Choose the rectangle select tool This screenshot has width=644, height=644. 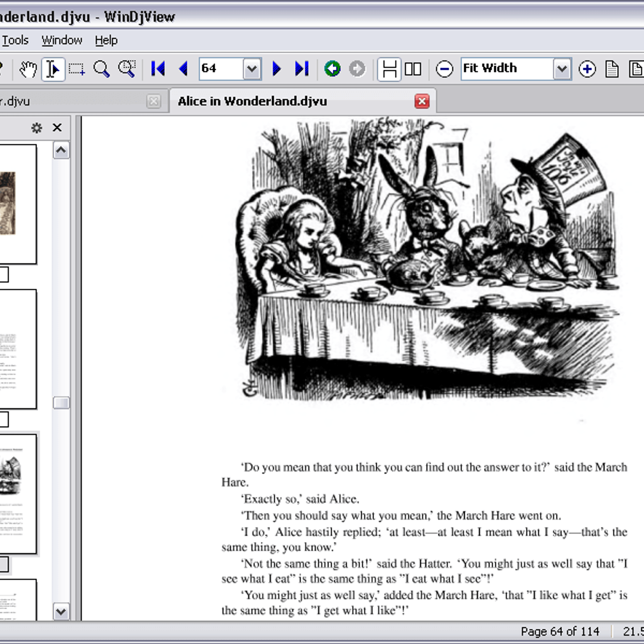coord(77,69)
